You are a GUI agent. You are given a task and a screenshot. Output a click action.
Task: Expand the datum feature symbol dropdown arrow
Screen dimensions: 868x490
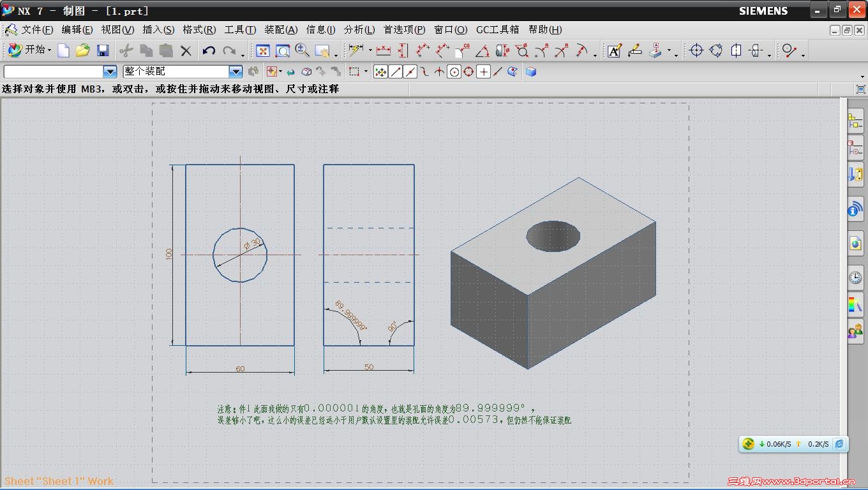[x=669, y=51]
